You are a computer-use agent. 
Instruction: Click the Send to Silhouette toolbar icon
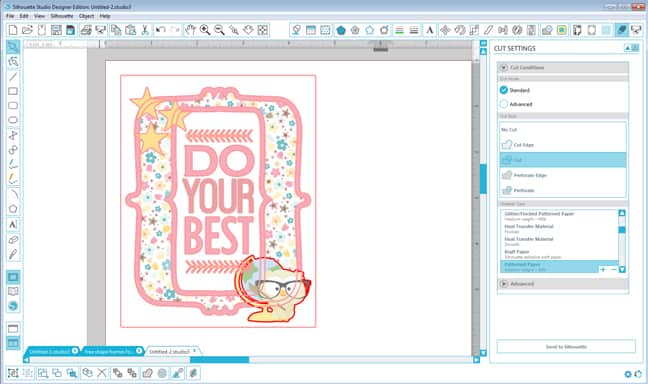click(x=636, y=30)
